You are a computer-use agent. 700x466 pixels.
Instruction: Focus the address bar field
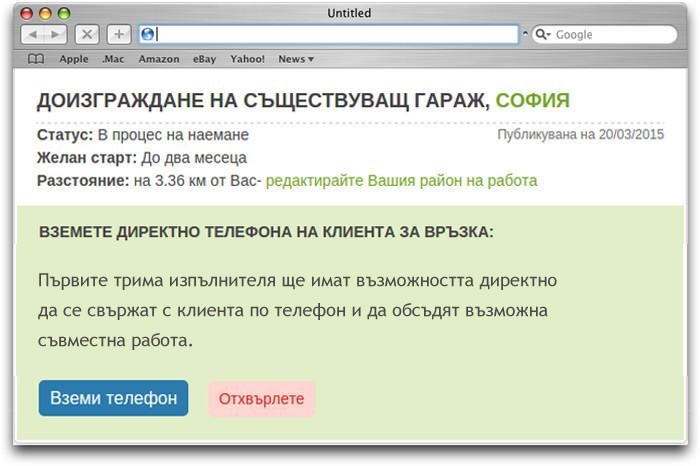click(x=329, y=34)
